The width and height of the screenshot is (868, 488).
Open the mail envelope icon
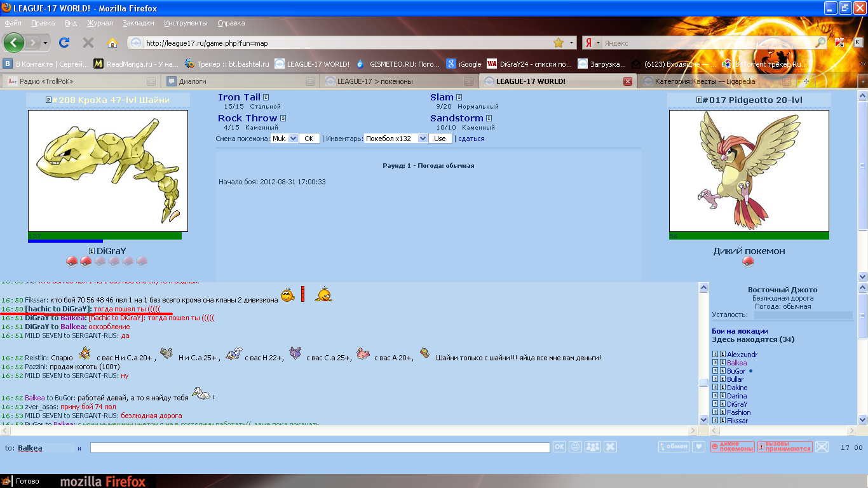click(x=822, y=447)
